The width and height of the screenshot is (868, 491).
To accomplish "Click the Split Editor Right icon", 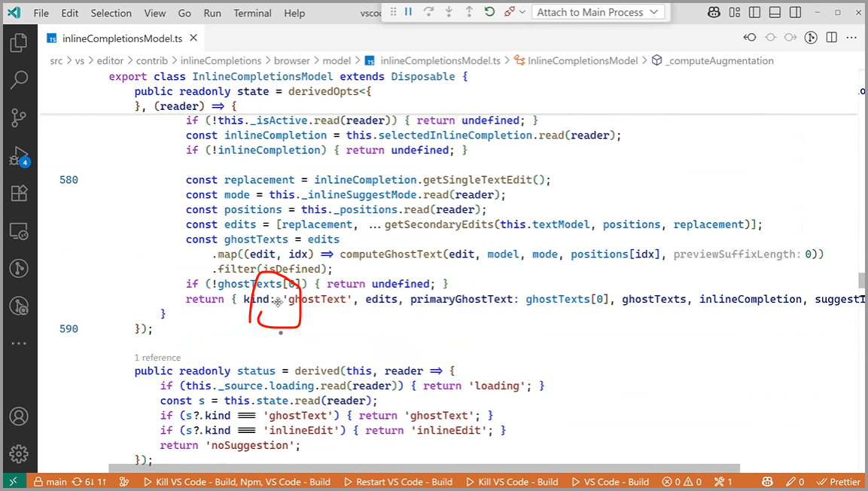I will [831, 38].
